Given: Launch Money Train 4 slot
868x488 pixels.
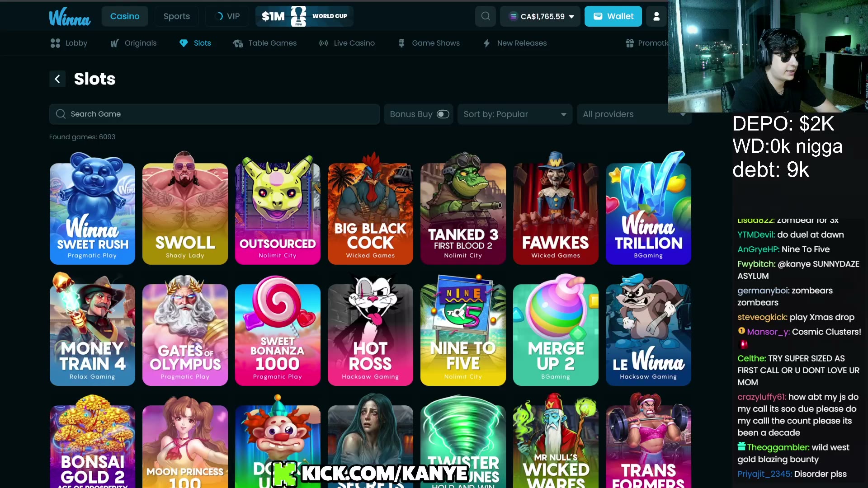Looking at the screenshot, I should coord(92,329).
